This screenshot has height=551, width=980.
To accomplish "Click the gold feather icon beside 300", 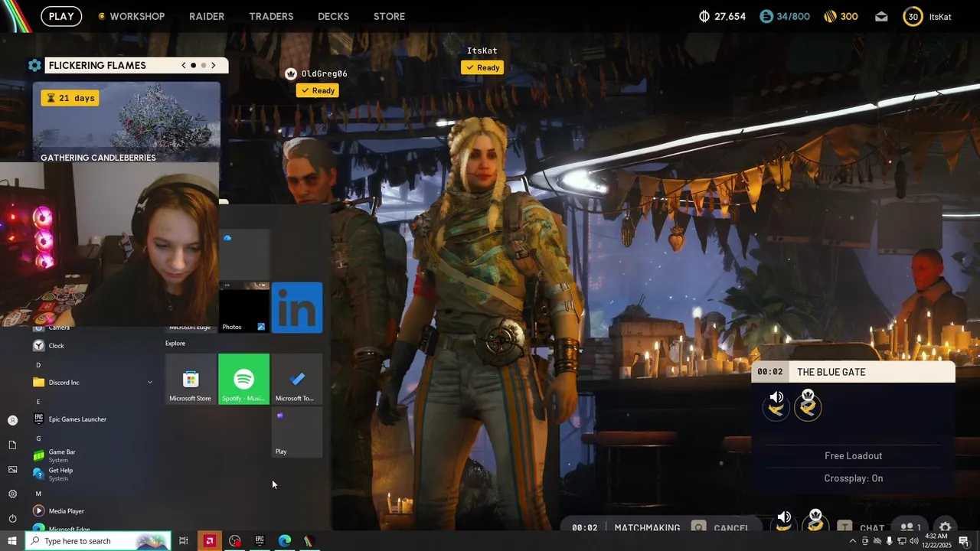I will pos(830,16).
